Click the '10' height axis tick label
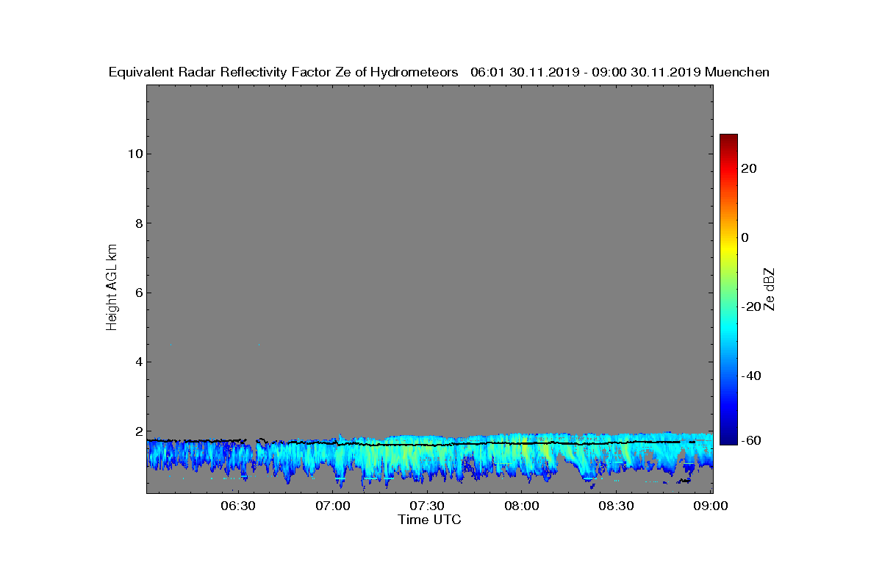The height and width of the screenshot is (588, 882). [134, 154]
